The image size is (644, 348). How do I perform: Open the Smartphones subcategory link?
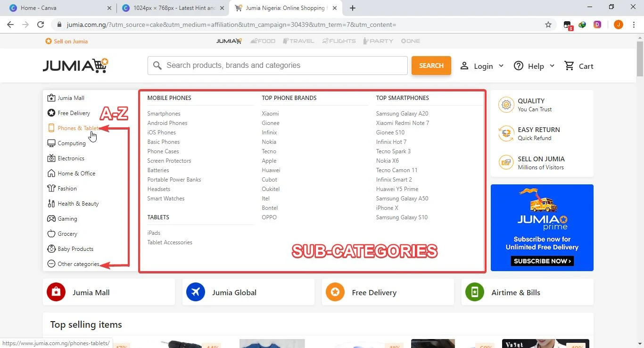pyautogui.click(x=164, y=114)
